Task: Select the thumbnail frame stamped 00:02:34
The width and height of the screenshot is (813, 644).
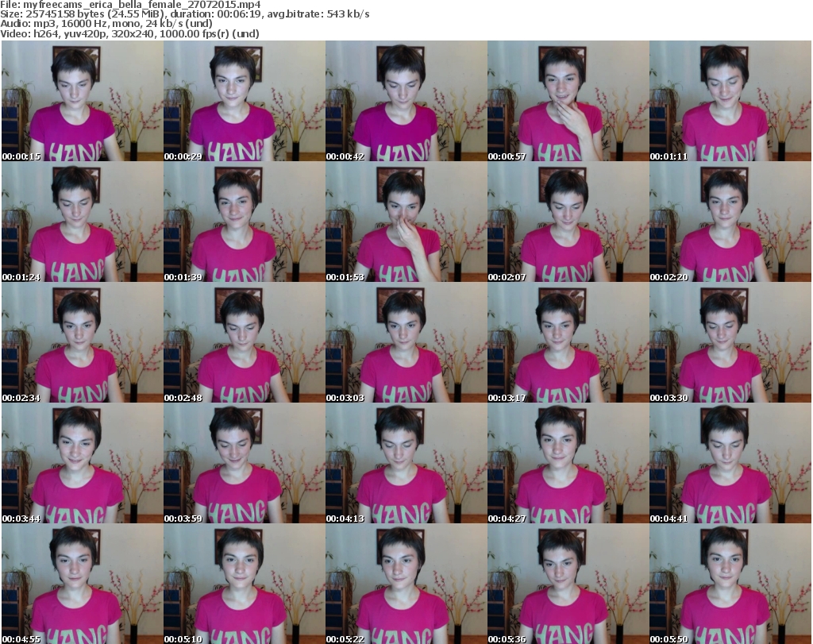Action: (83, 342)
